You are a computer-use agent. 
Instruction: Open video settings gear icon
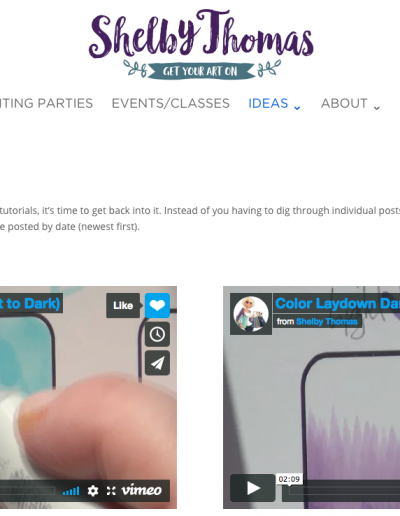[x=93, y=491]
